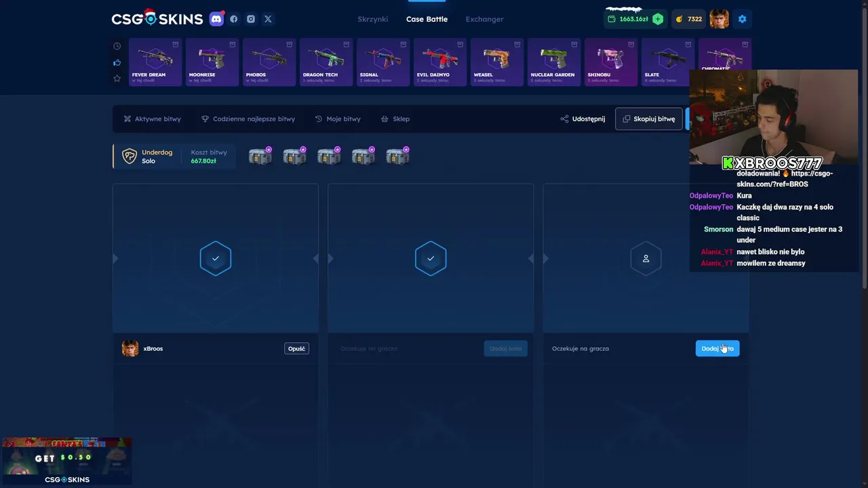Image resolution: width=868 pixels, height=488 pixels.
Task: Click the xBroos player name
Action: point(153,348)
